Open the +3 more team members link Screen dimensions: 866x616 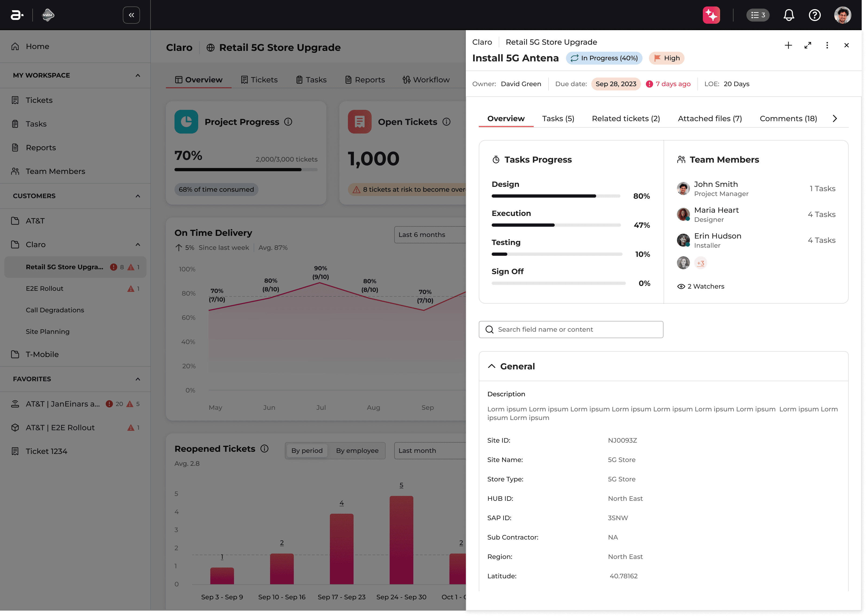700,263
